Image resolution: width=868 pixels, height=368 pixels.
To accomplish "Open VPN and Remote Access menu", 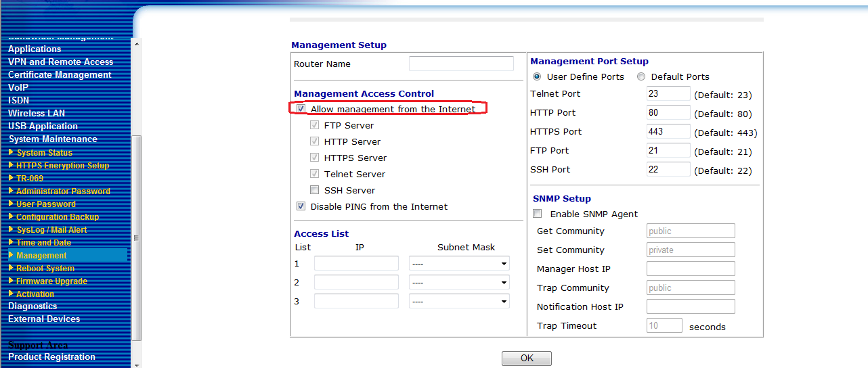I will pyautogui.click(x=60, y=62).
